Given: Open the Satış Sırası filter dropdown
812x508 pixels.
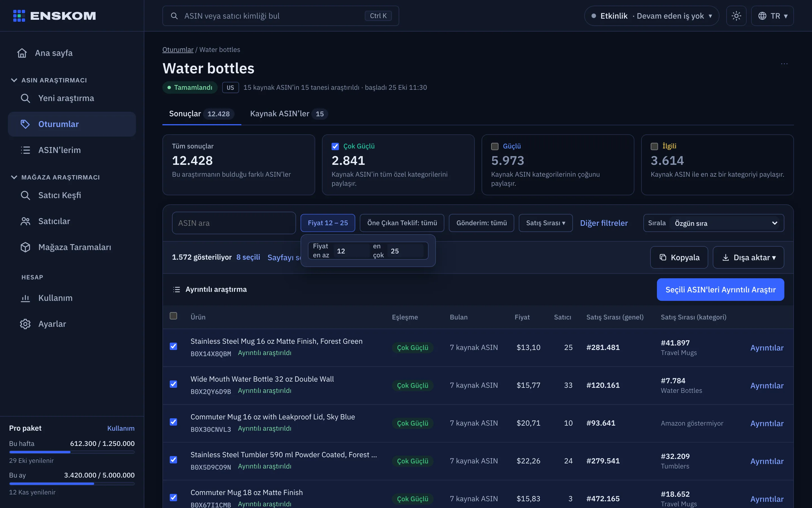Looking at the screenshot, I should 546,223.
